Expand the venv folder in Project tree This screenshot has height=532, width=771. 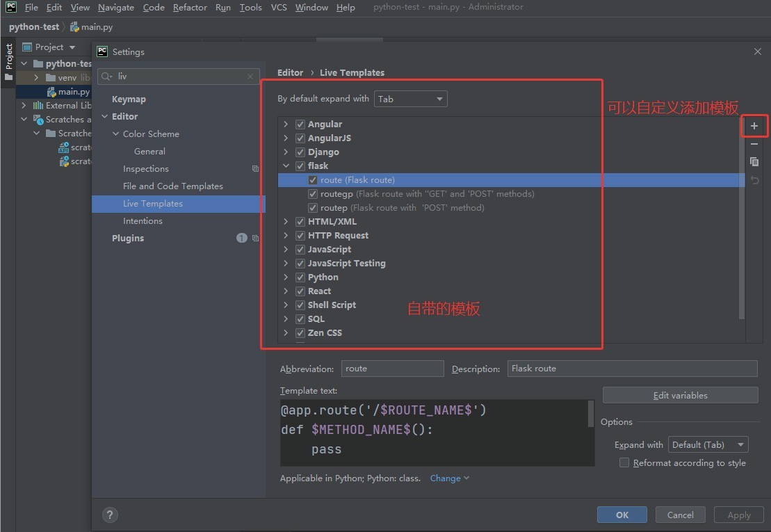point(36,78)
